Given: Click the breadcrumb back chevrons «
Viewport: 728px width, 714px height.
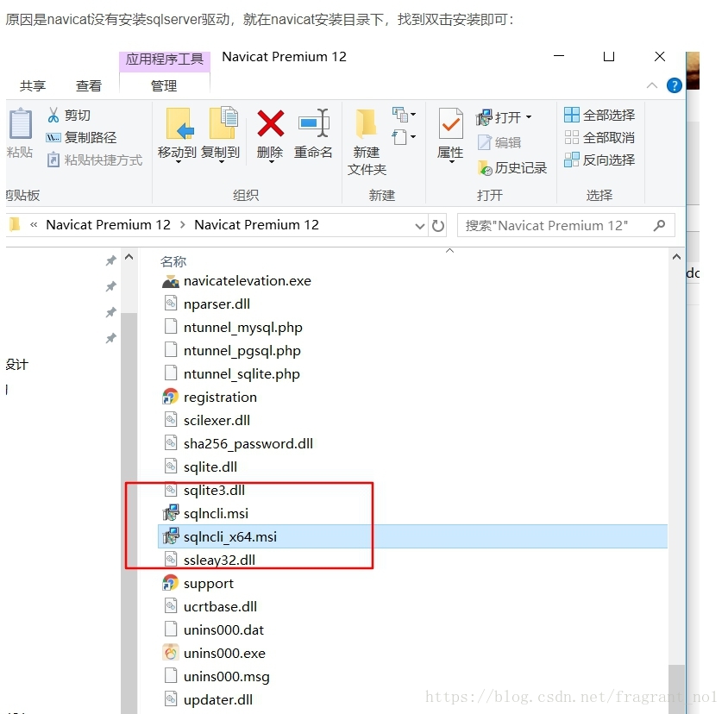Looking at the screenshot, I should coord(34,225).
